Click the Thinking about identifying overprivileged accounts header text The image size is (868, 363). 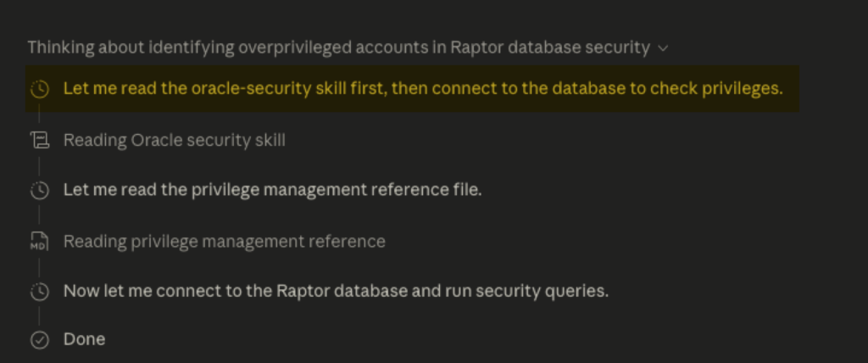tap(337, 47)
